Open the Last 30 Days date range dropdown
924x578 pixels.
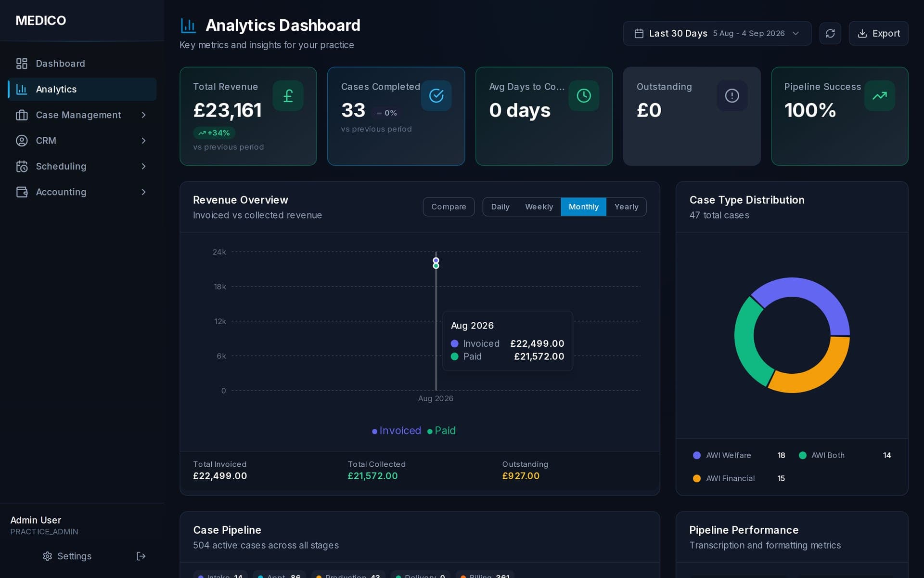[717, 33]
